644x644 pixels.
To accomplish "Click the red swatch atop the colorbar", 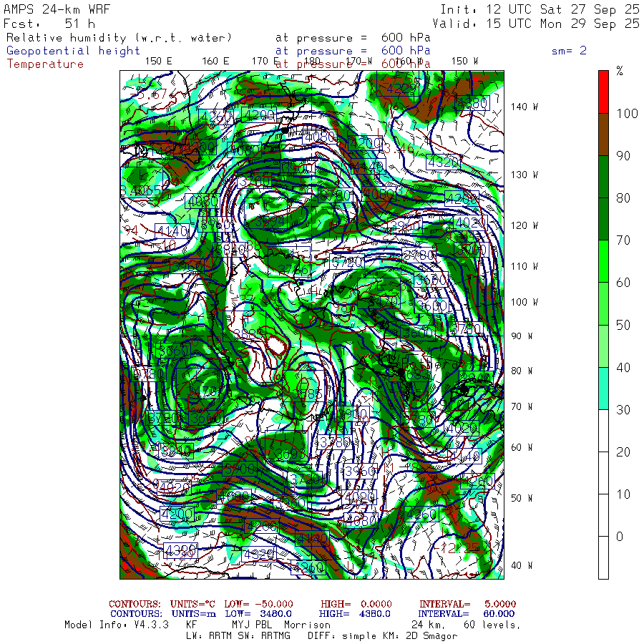I will coord(603,91).
